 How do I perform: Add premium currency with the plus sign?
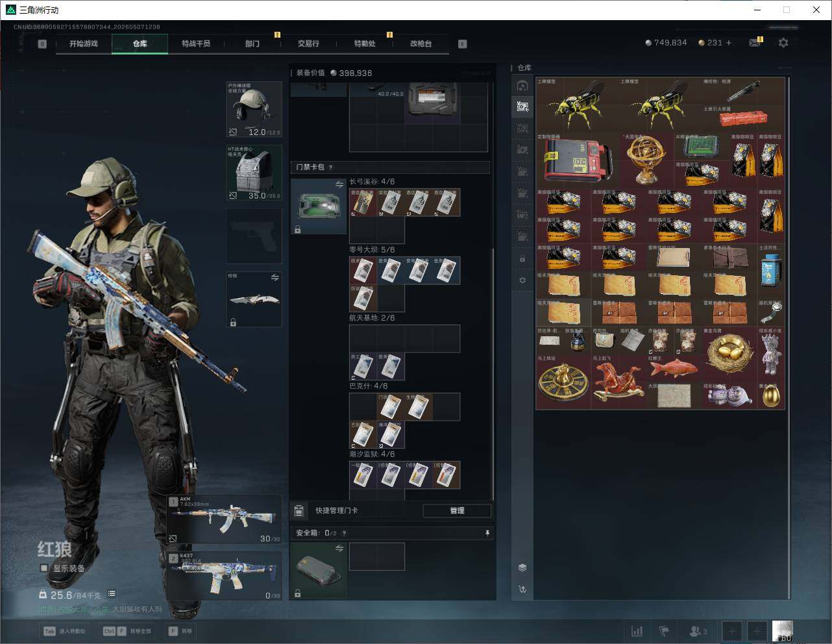click(729, 43)
